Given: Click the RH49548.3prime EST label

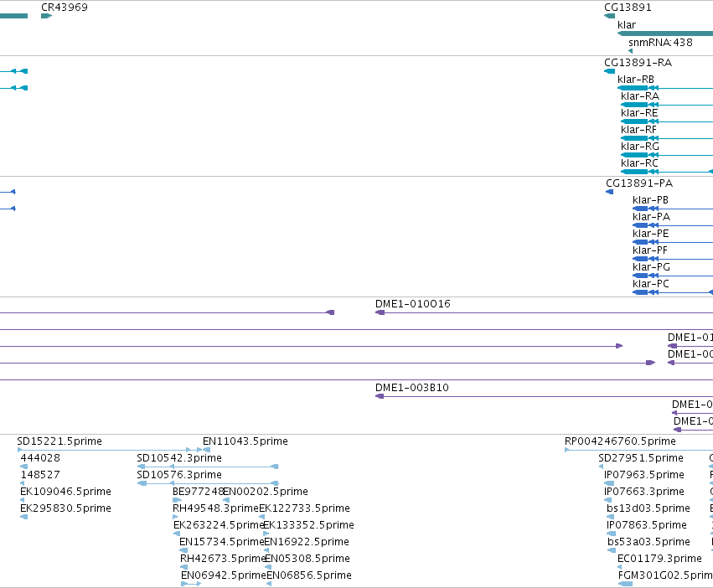Looking at the screenshot, I should tap(215, 508).
